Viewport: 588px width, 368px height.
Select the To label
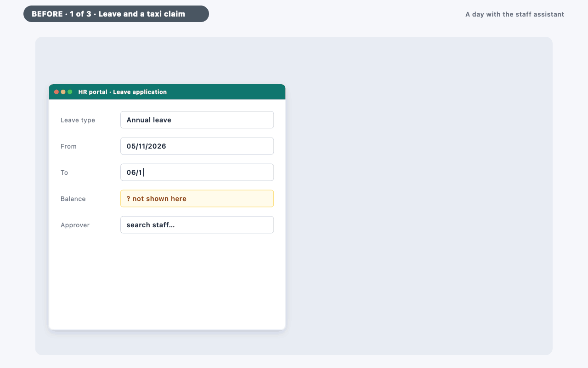click(64, 172)
